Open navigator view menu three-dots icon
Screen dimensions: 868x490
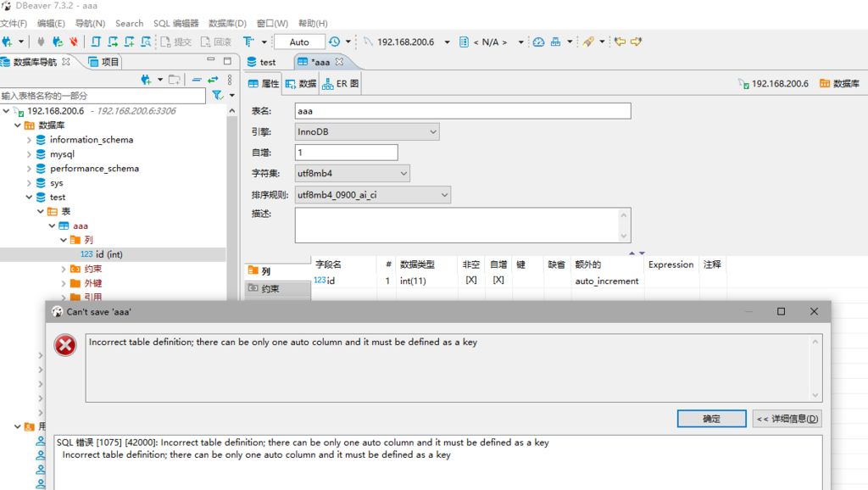pyautogui.click(x=230, y=80)
